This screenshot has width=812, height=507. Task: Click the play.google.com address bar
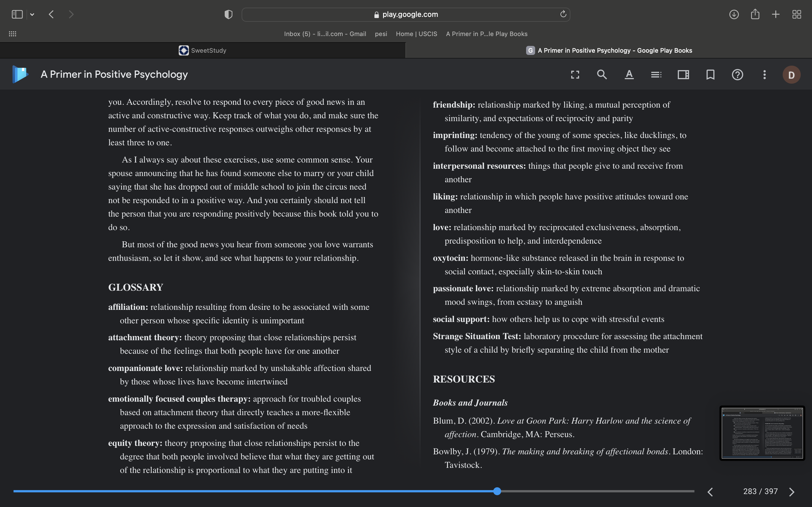point(406,14)
